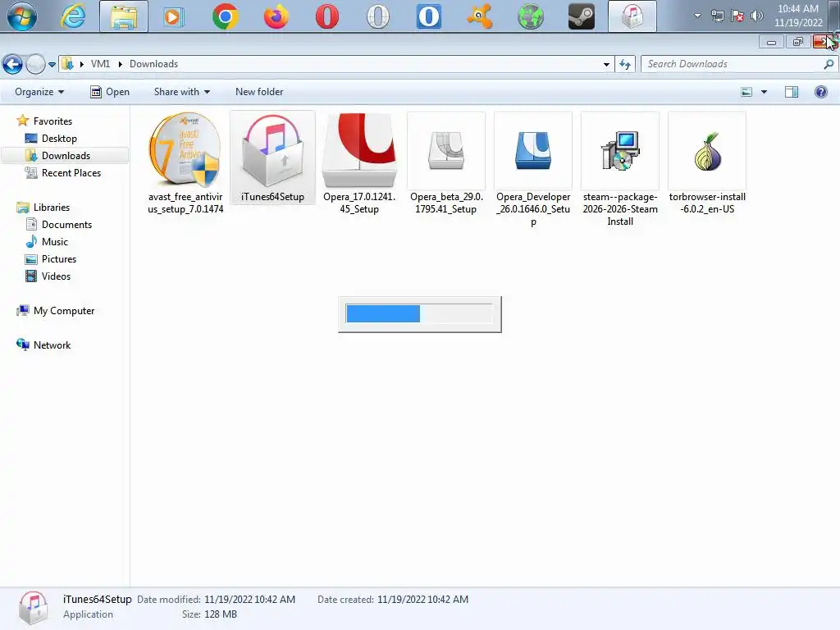Select Downloads in navigation pane

[x=66, y=155]
